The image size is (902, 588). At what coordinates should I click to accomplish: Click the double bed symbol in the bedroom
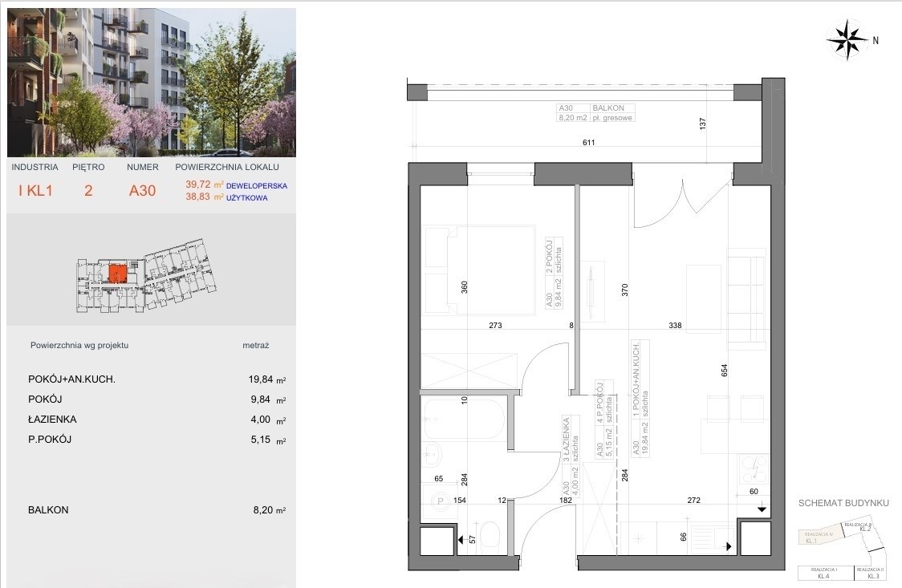(x=478, y=271)
